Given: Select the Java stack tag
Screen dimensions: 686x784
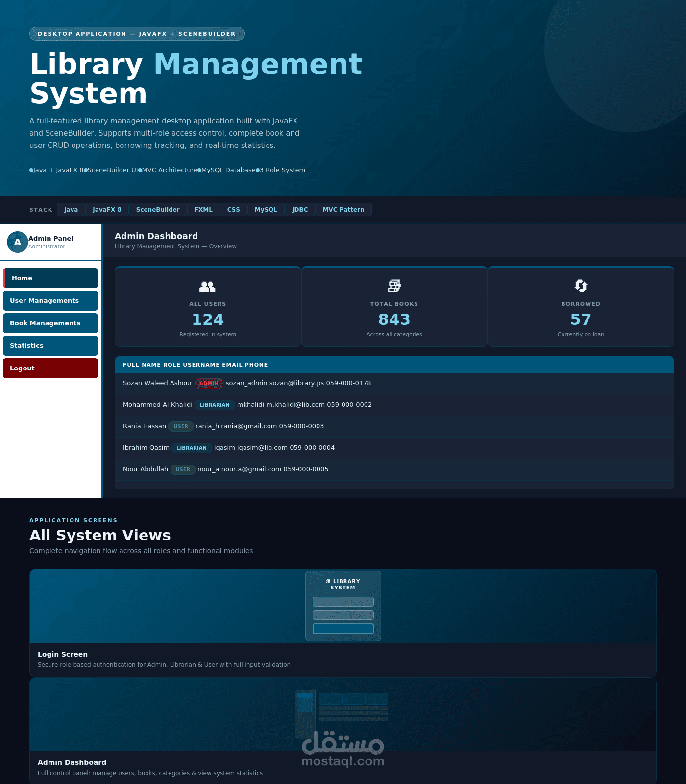Looking at the screenshot, I should coord(71,209).
